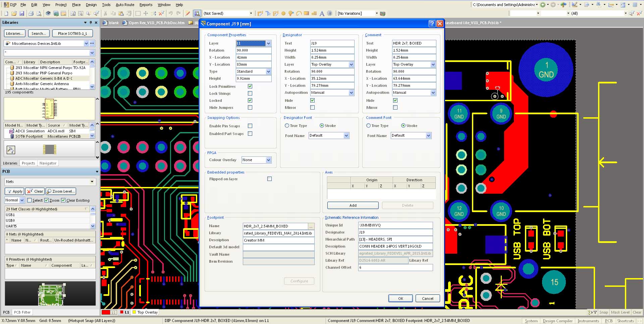Click the Place String text tool icon

[x=322, y=13]
